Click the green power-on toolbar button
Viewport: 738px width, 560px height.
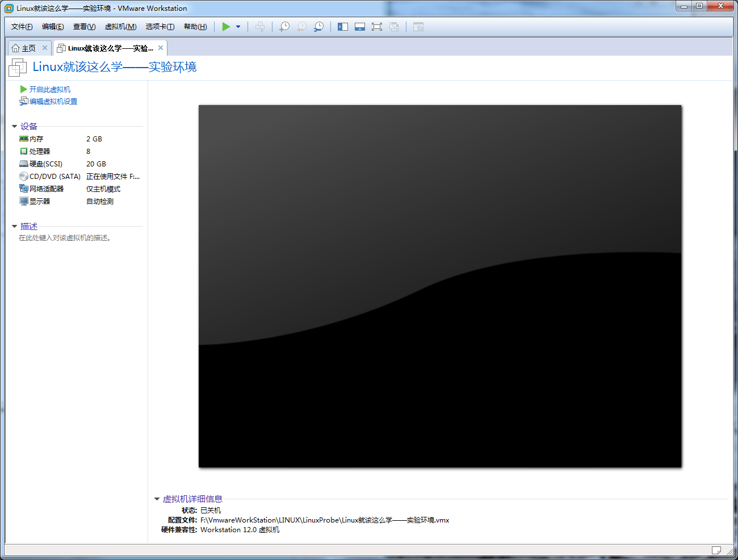pyautogui.click(x=226, y=27)
